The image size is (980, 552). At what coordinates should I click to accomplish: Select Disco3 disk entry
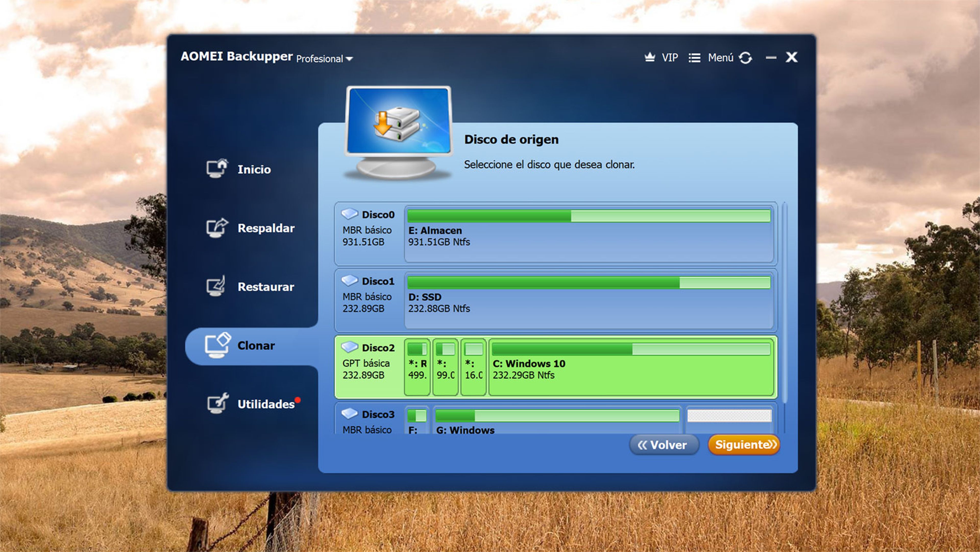click(555, 418)
